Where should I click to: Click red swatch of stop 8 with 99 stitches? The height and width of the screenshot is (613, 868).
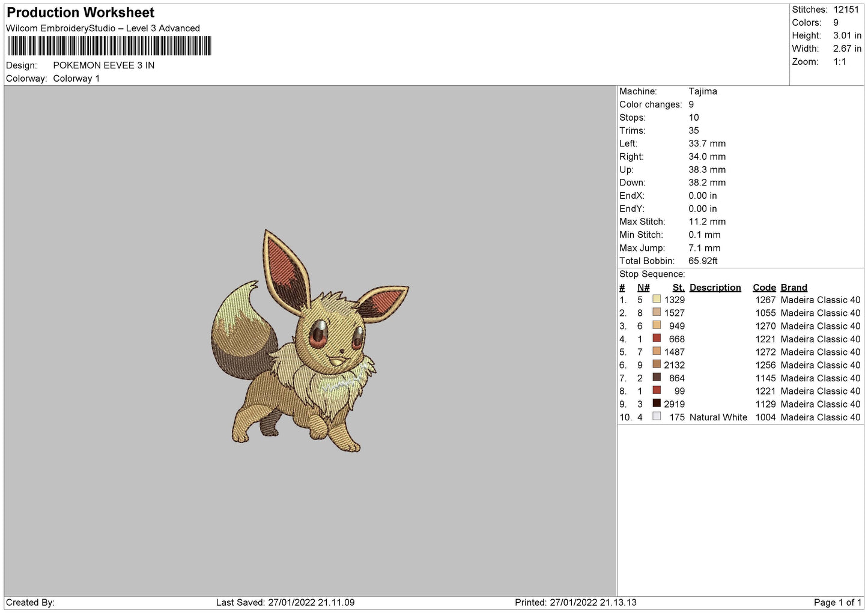pos(657,390)
